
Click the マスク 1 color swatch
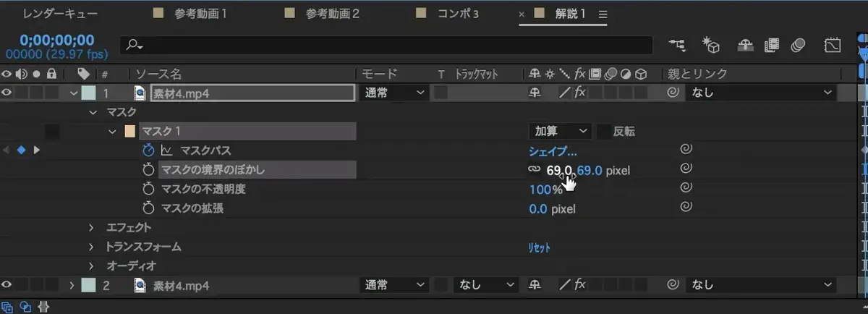pyautogui.click(x=130, y=132)
